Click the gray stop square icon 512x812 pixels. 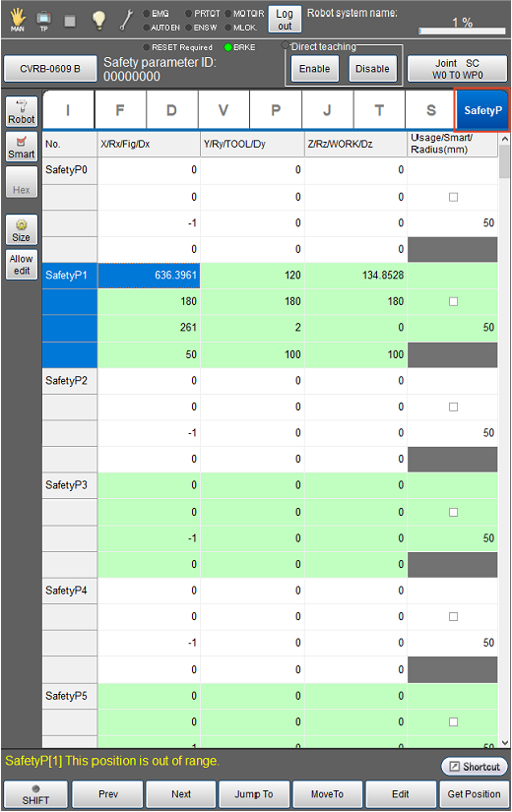70,21
